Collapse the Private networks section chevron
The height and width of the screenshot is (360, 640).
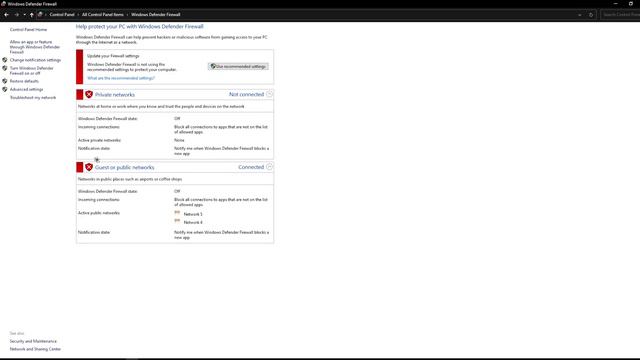[269, 94]
